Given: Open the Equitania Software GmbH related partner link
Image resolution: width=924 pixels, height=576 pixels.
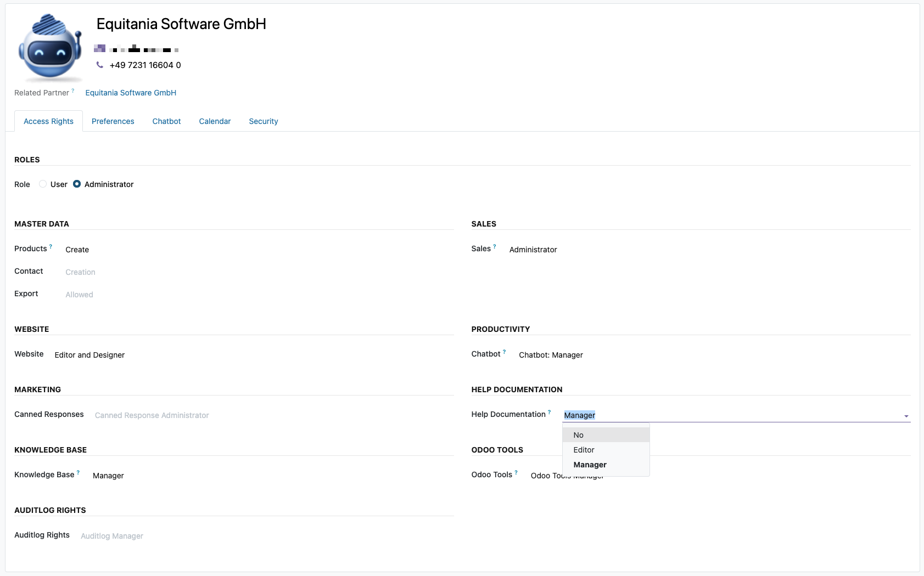Looking at the screenshot, I should click(x=131, y=93).
